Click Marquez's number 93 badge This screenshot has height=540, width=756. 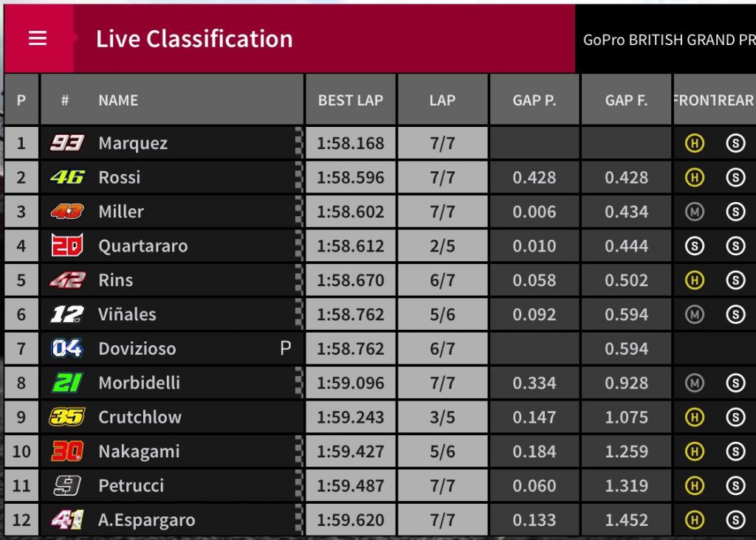pyautogui.click(x=66, y=143)
